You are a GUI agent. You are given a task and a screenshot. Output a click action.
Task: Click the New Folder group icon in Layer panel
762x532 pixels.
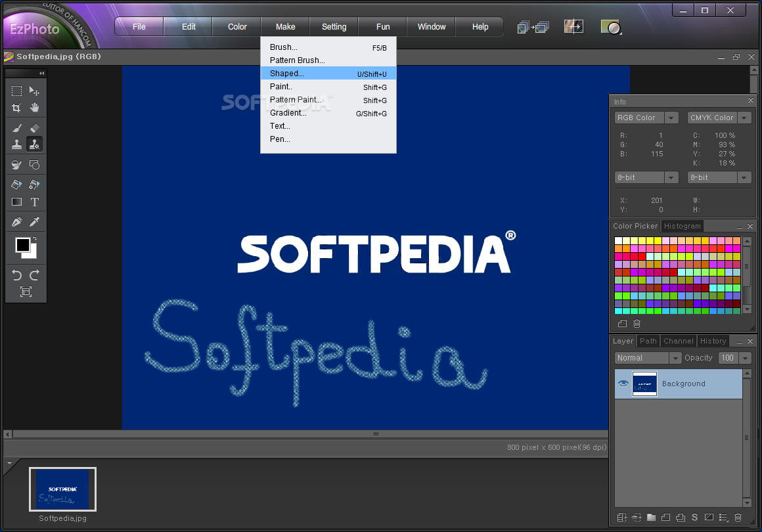(x=651, y=518)
